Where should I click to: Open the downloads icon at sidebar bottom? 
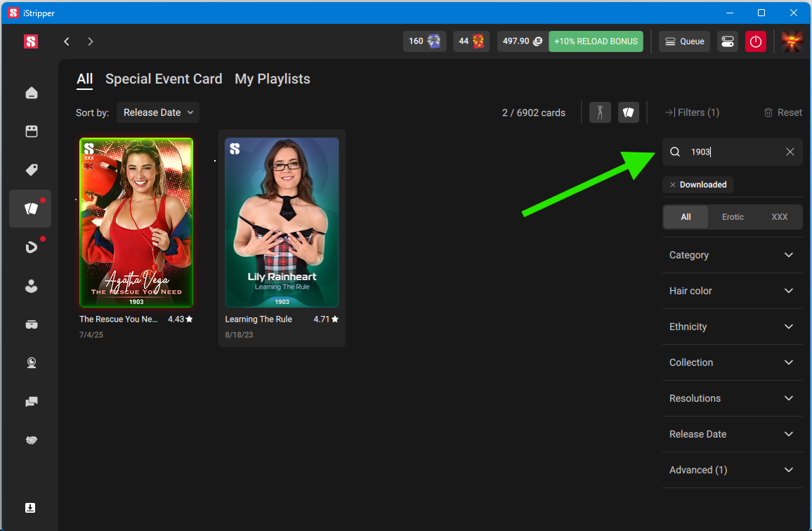tap(31, 508)
